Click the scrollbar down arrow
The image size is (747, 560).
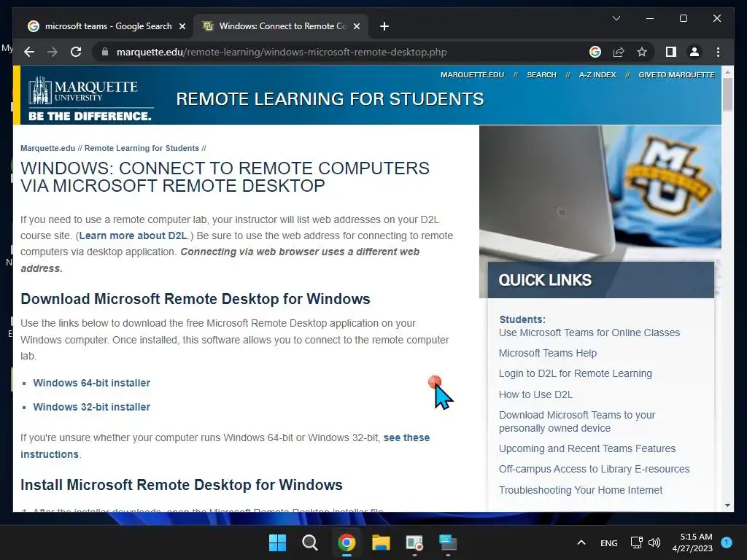pyautogui.click(x=727, y=505)
